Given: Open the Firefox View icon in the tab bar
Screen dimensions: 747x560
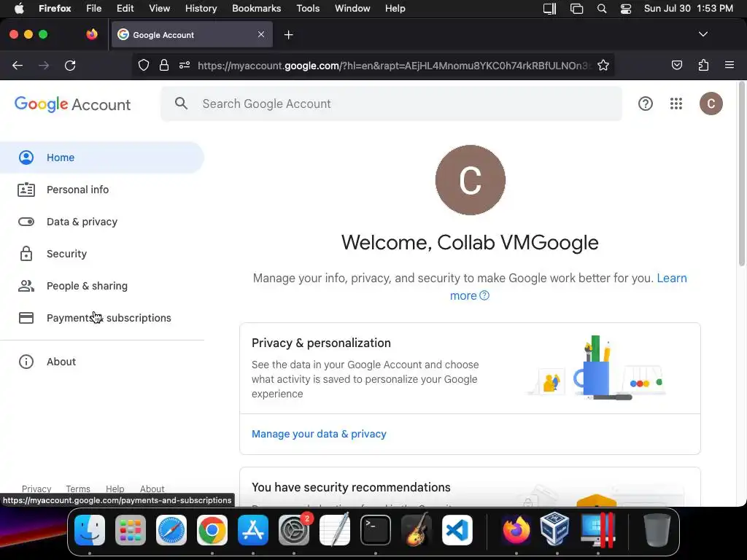Looking at the screenshot, I should coord(92,34).
